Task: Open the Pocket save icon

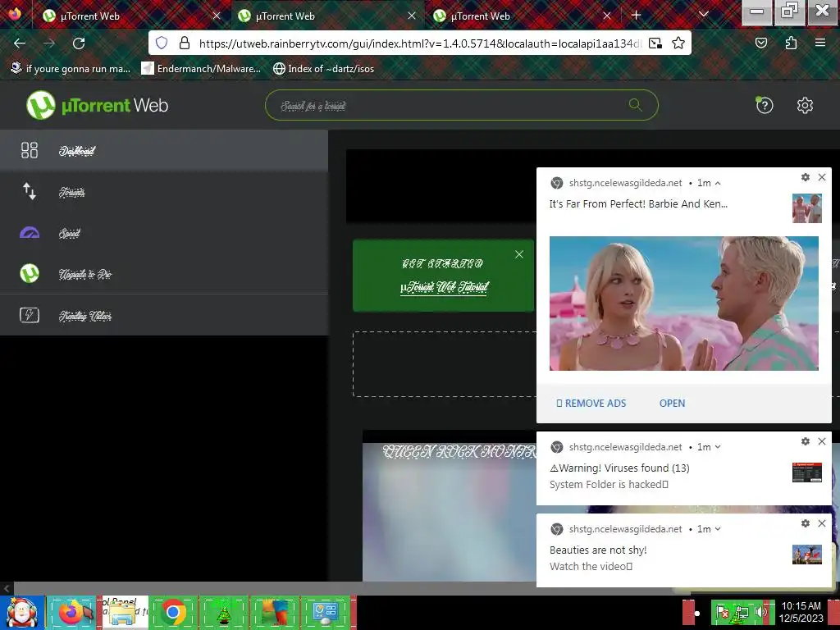Action: tap(760, 43)
